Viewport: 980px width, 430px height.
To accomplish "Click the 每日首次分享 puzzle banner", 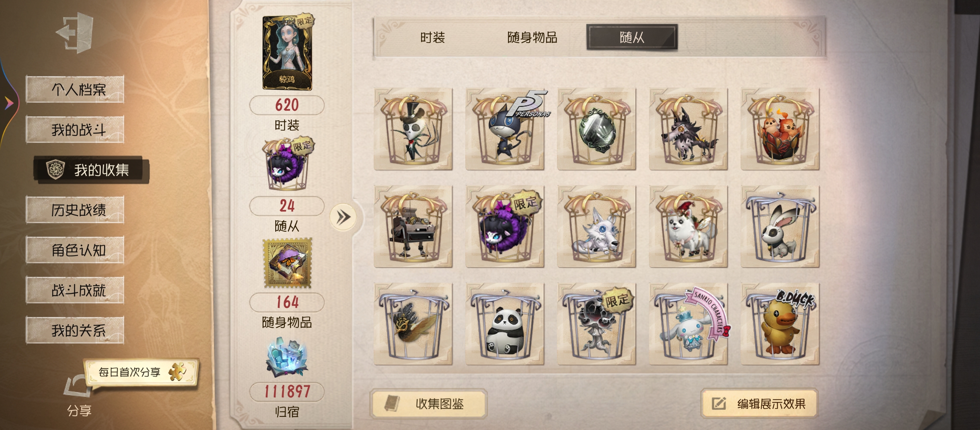I will coord(141,372).
